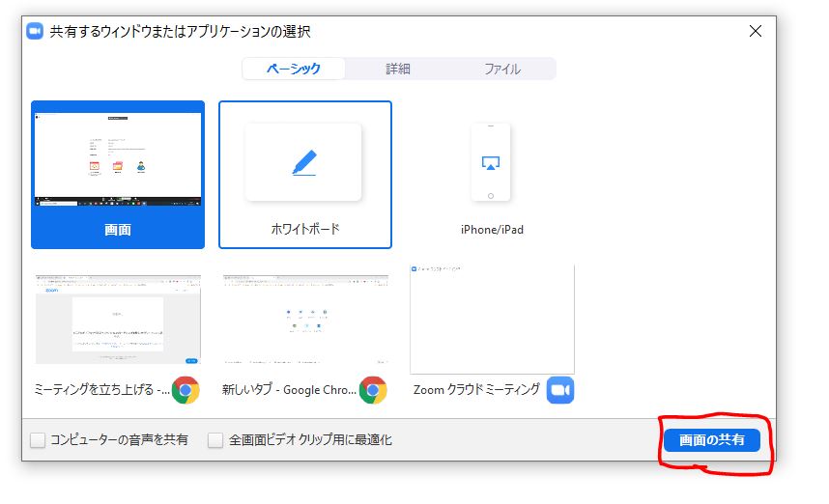Click the ホワイトボード label

coord(305,229)
